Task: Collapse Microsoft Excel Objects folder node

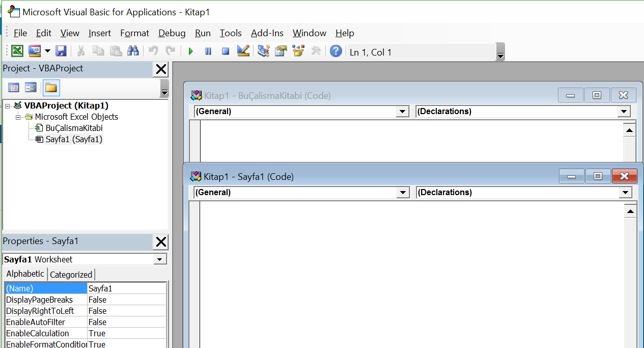Action: click(18, 117)
